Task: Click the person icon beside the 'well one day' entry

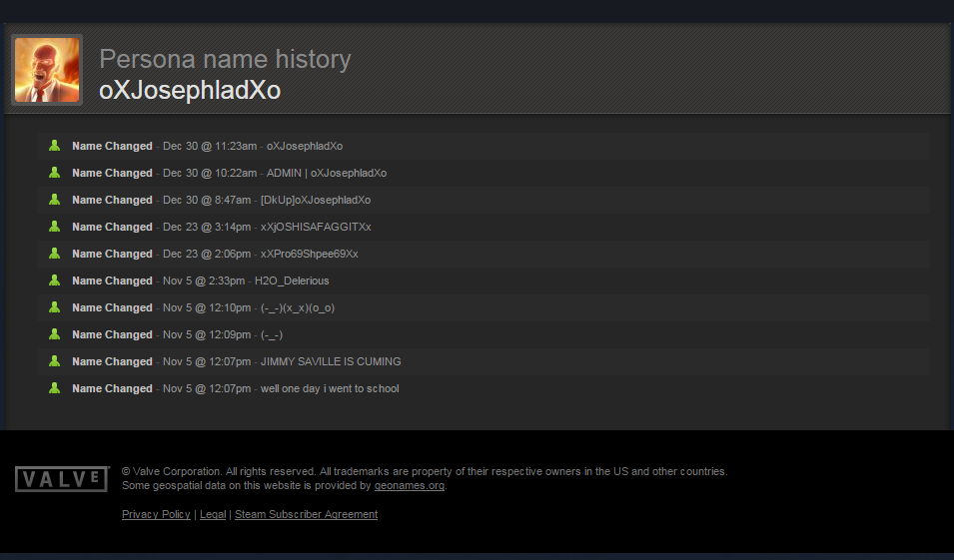Action: click(x=54, y=387)
